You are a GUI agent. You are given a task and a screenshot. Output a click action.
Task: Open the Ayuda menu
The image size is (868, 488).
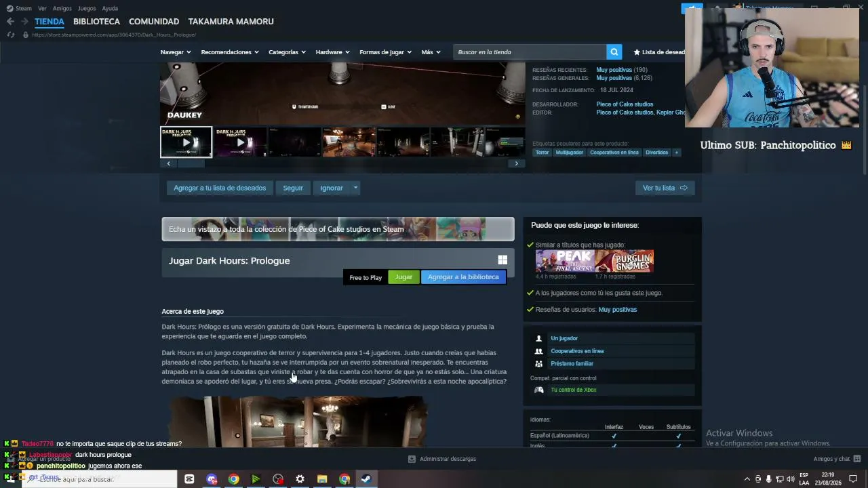[110, 8]
